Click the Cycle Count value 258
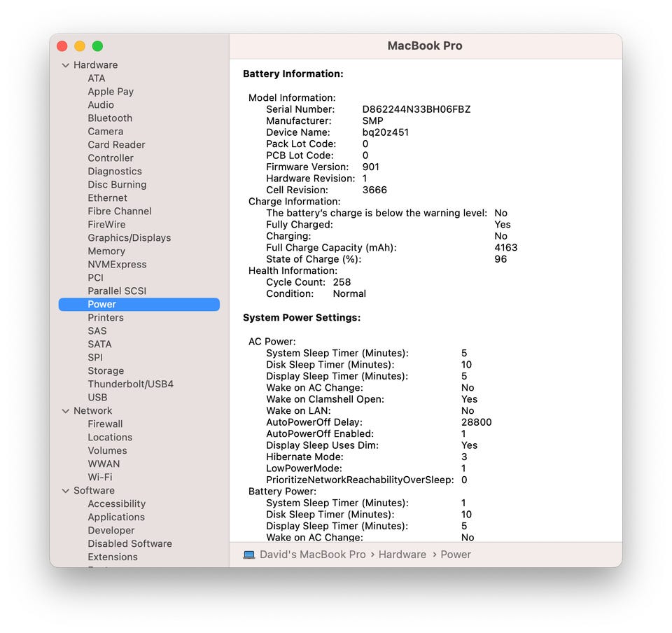The image size is (672, 633). tap(342, 282)
